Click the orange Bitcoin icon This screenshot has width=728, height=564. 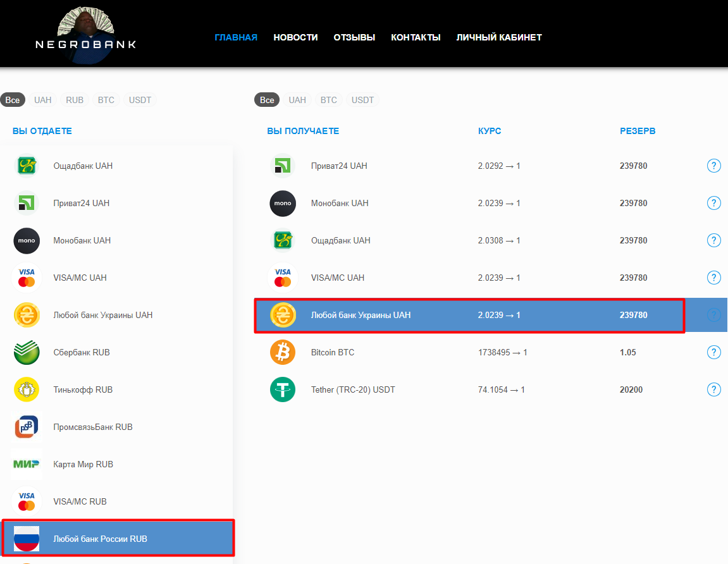click(283, 352)
